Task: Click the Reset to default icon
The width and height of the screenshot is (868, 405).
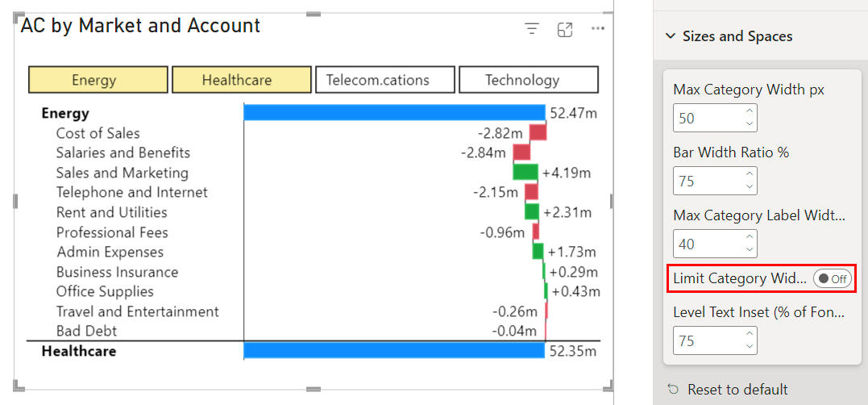Action: click(x=673, y=390)
